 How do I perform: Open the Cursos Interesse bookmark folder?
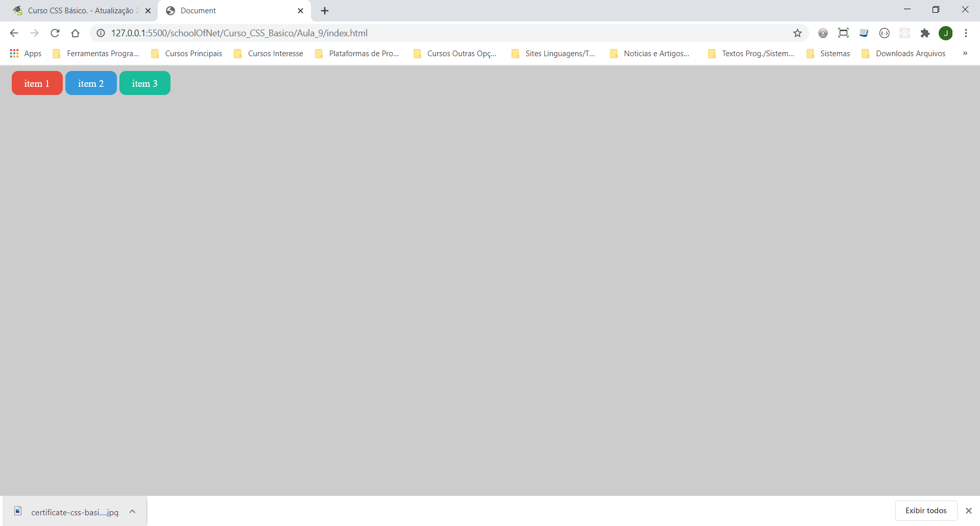click(268, 54)
